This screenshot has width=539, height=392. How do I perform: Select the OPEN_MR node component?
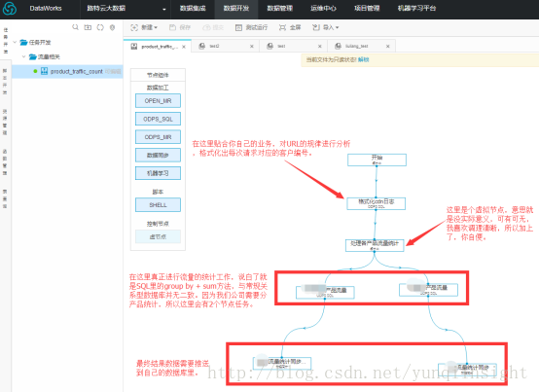pyautogui.click(x=158, y=100)
